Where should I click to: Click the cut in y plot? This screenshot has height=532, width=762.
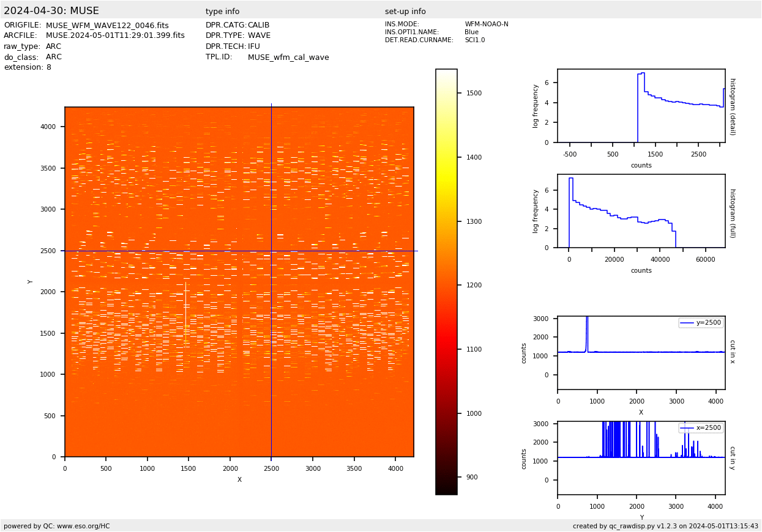pos(641,458)
